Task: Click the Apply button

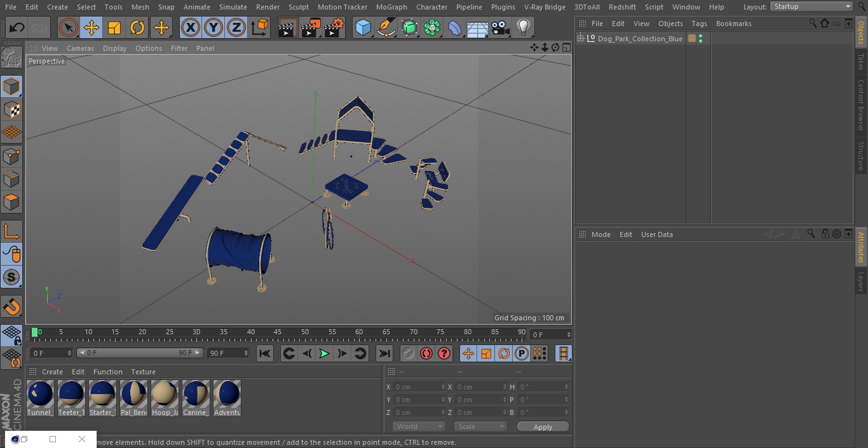Action: click(543, 426)
